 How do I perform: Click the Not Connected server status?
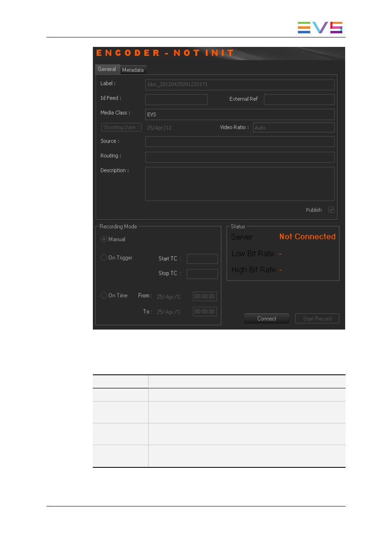pos(307,237)
